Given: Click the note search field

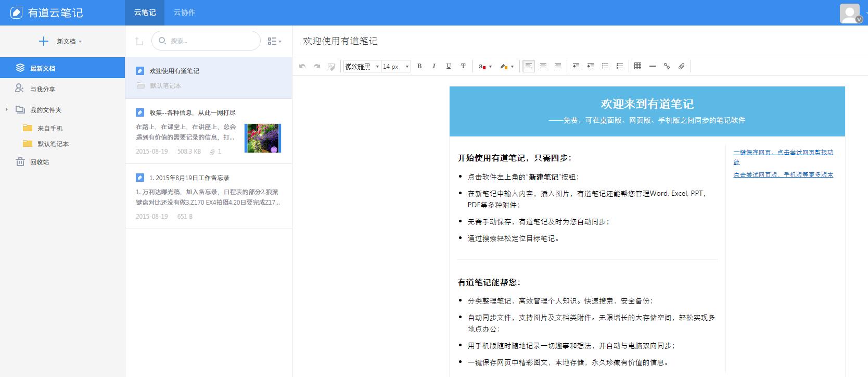Looking at the screenshot, I should point(206,41).
